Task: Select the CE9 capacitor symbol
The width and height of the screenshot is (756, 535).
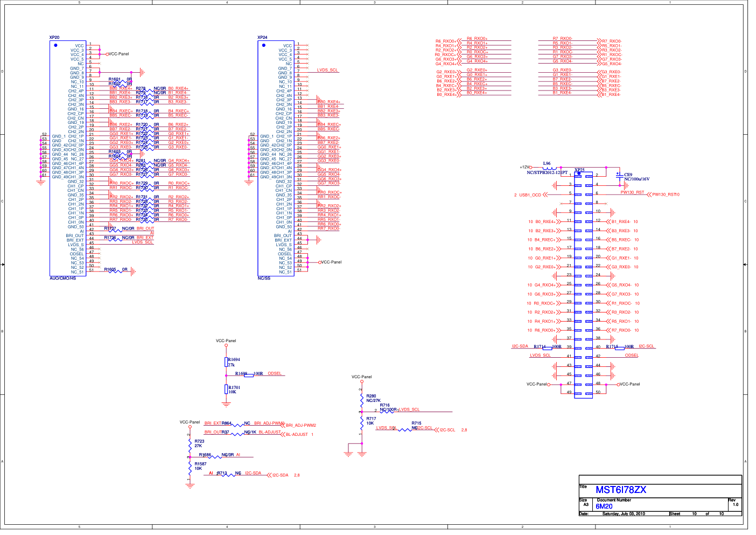Action: [618, 176]
